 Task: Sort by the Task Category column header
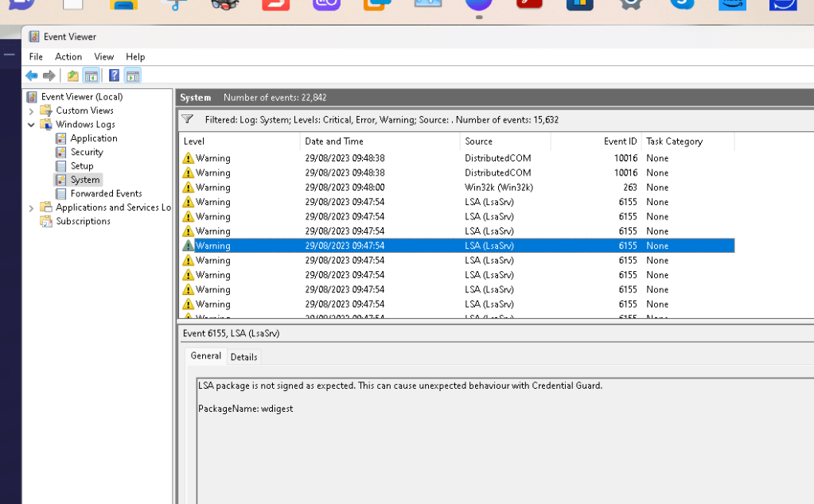[687, 141]
